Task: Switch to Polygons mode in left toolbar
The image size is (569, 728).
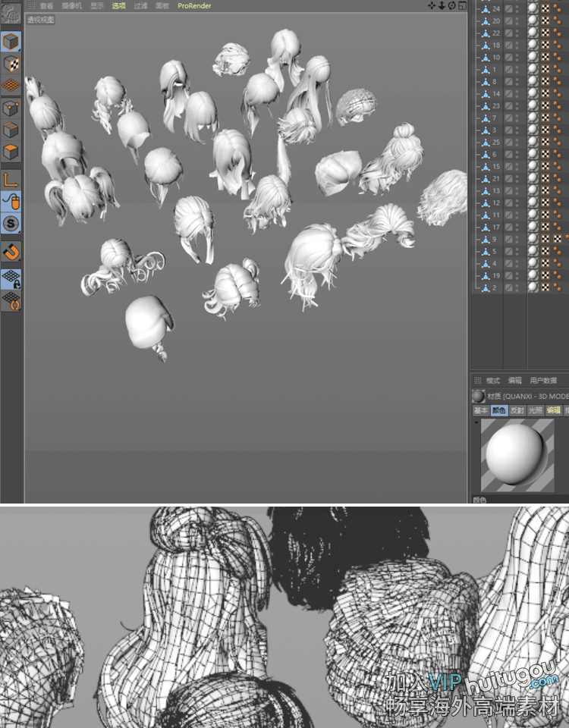Action: point(11,152)
